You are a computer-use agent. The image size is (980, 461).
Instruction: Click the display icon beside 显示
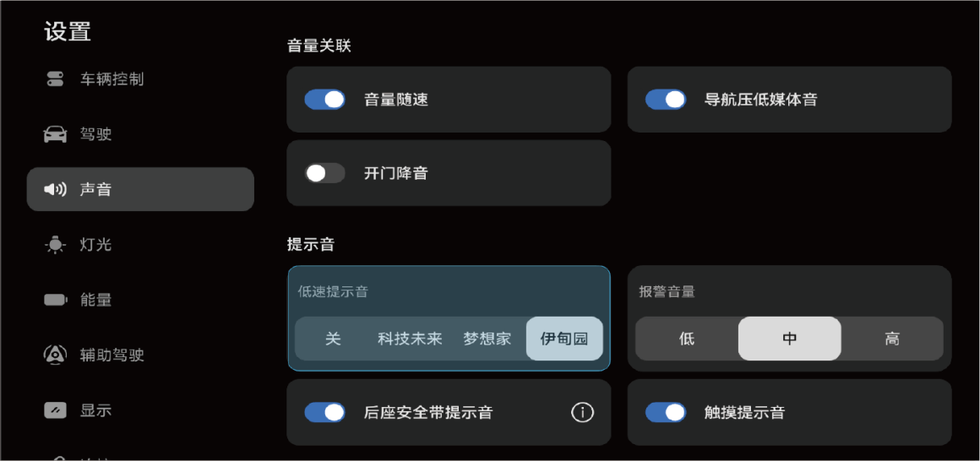coord(55,410)
